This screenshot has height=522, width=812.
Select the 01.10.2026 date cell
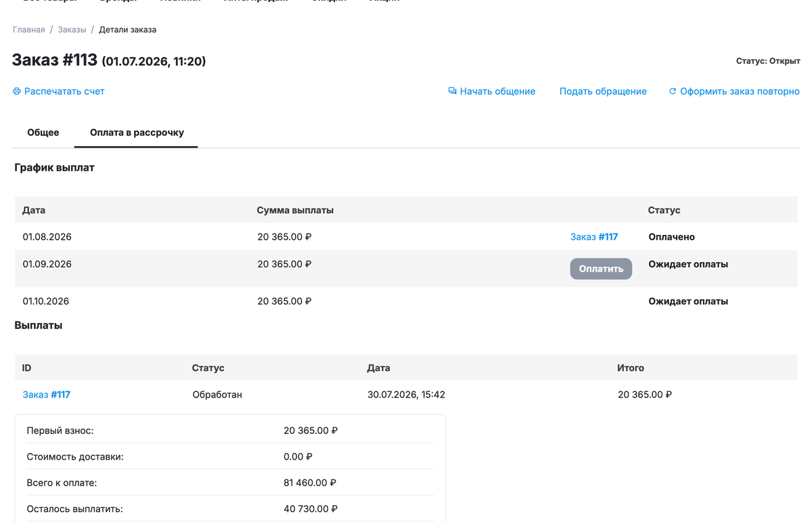(x=47, y=301)
